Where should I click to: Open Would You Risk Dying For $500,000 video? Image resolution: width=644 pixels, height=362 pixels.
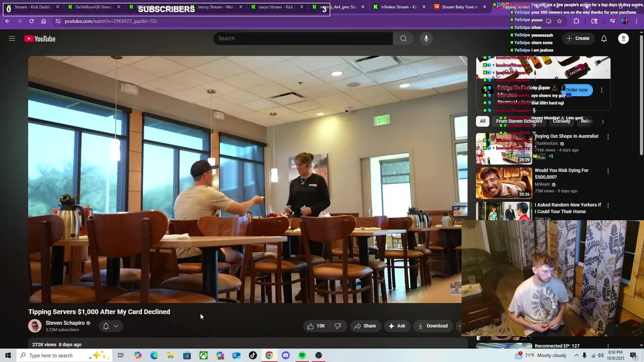click(504, 183)
